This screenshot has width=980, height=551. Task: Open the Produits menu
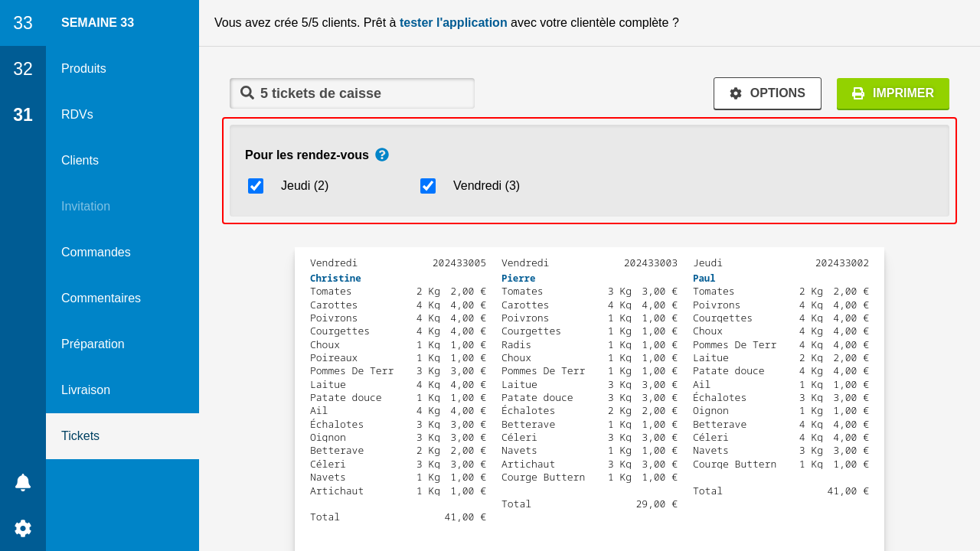(x=84, y=69)
